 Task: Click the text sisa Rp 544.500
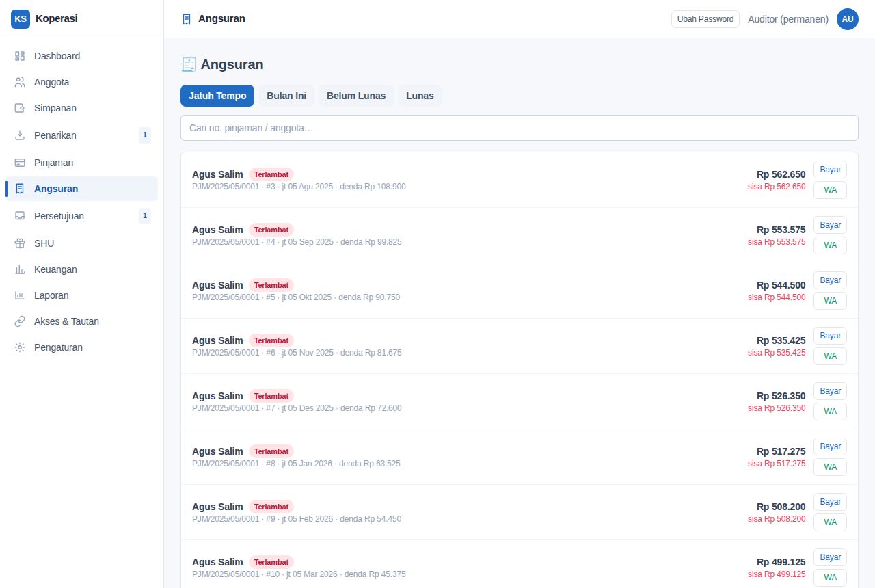point(777,297)
